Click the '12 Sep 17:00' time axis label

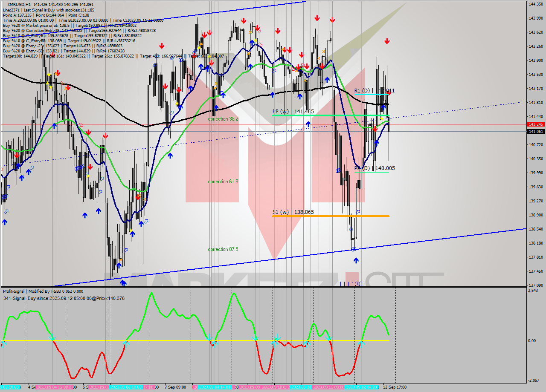coord(395,387)
